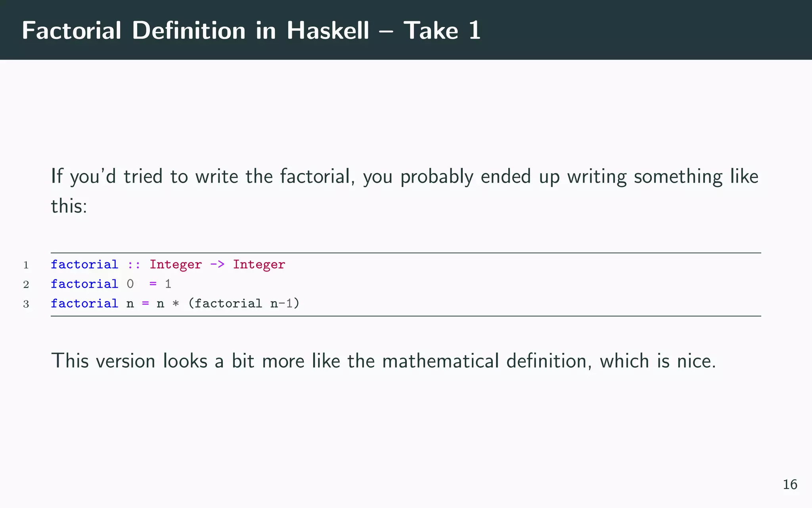
Task: Click the first 'Integer' type keyword
Action: tap(176, 265)
